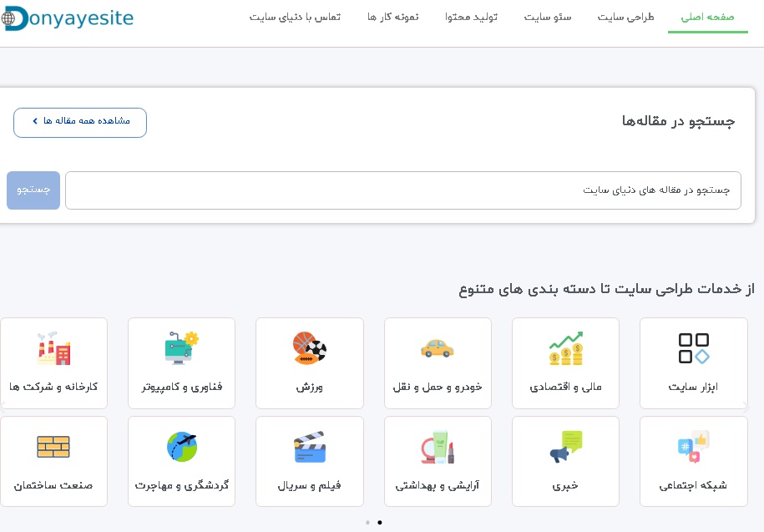
Task: Click the ابزار سایت category icon
Action: 693,348
